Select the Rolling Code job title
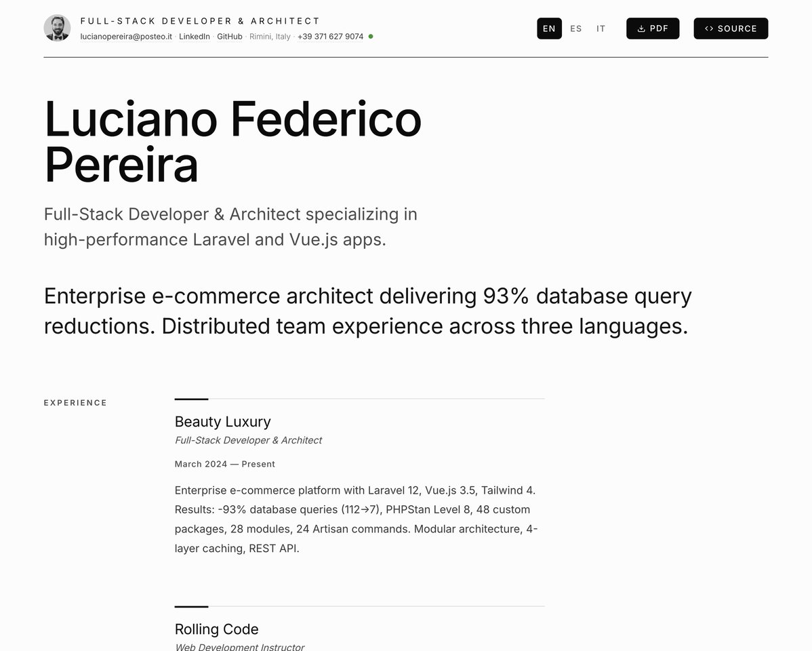The height and width of the screenshot is (651, 812). 216,629
